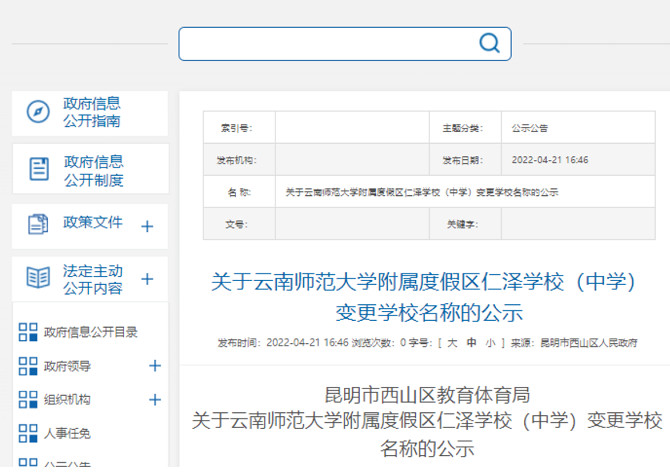This screenshot has width=670, height=473.
Task: Click 关键字 label cell
Action: [465, 224]
